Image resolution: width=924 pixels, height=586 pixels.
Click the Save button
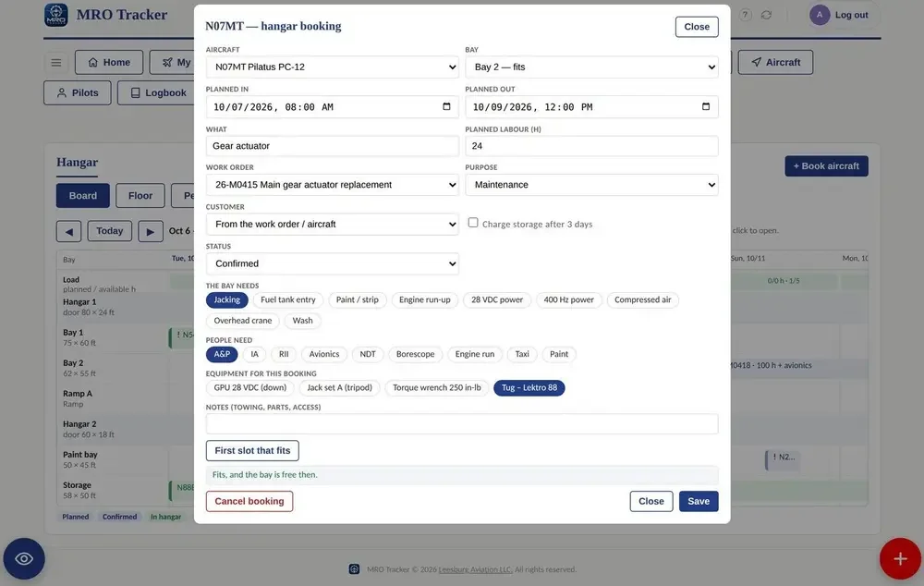click(699, 502)
